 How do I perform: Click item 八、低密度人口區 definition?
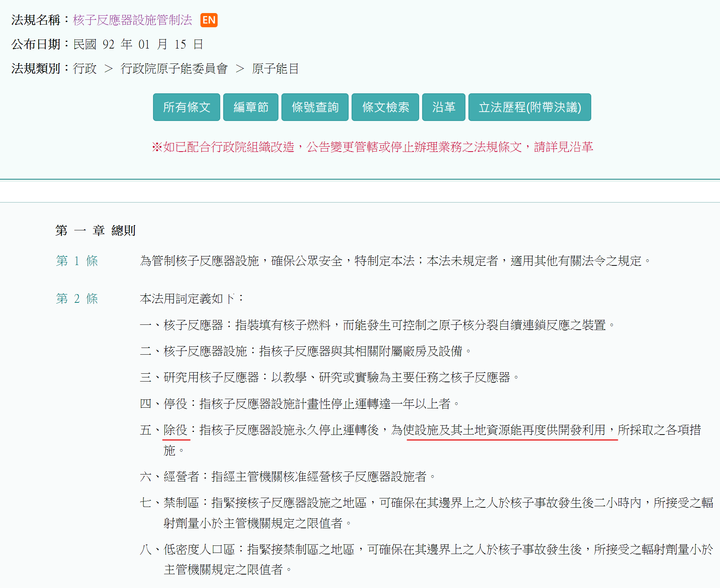tap(427, 560)
